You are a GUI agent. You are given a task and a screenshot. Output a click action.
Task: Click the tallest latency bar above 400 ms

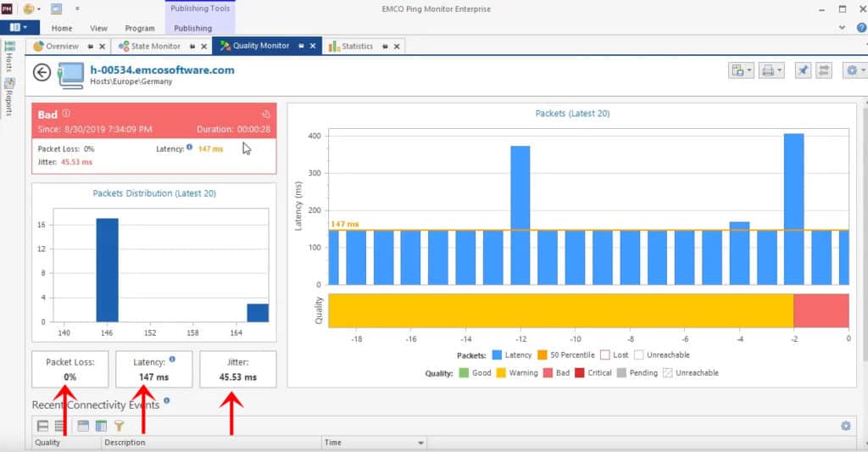(793, 209)
